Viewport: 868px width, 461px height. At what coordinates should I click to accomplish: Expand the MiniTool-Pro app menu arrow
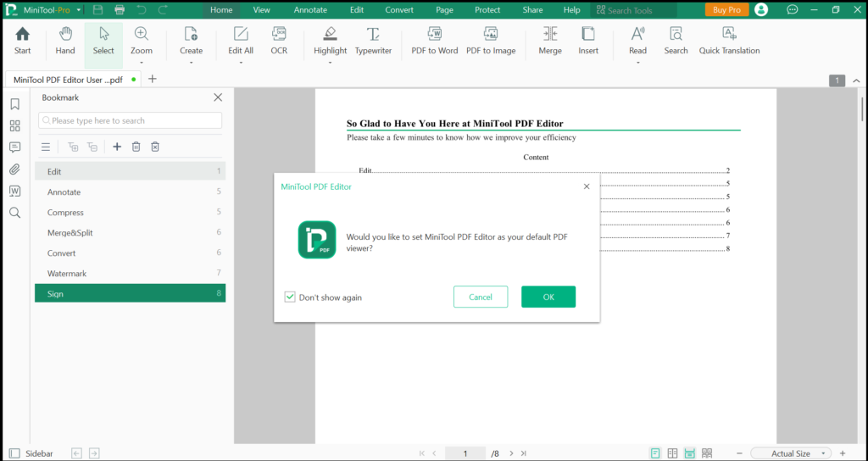79,10
